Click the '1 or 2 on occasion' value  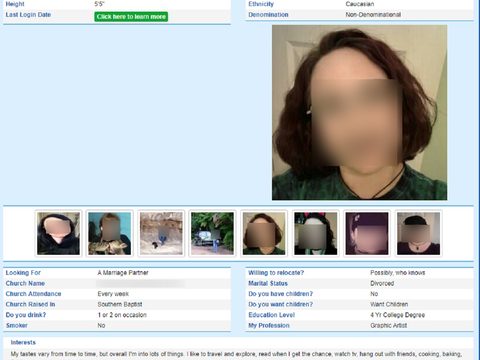(x=122, y=315)
